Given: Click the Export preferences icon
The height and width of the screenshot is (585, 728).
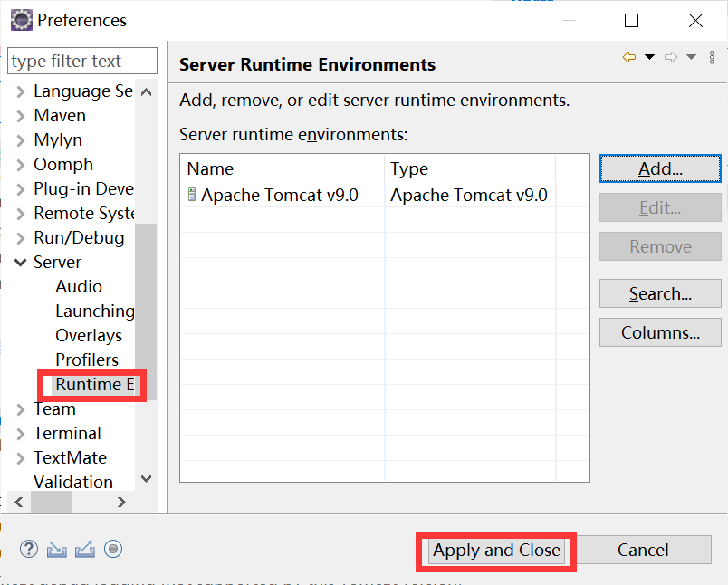Looking at the screenshot, I should (x=85, y=550).
